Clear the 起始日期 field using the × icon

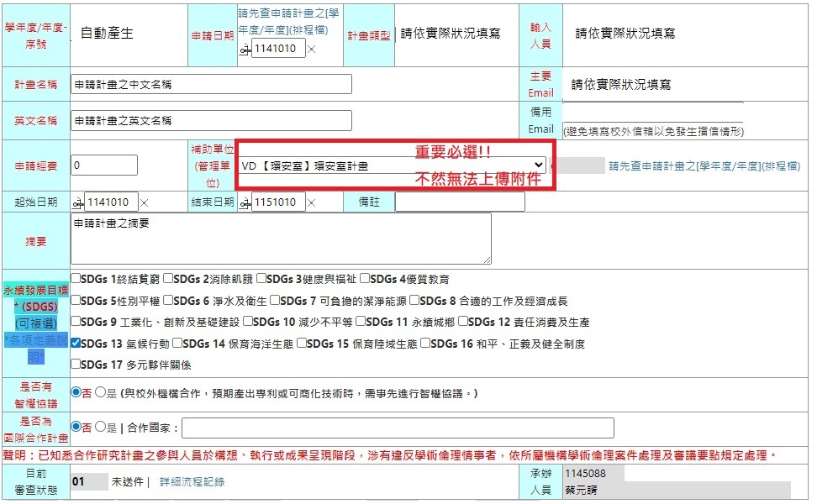pyautogui.click(x=144, y=203)
